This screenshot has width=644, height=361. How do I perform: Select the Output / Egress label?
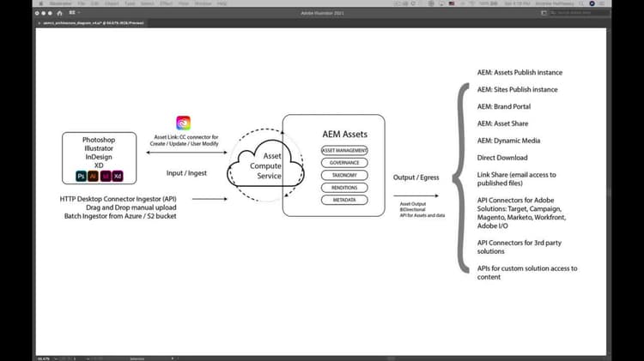416,177
